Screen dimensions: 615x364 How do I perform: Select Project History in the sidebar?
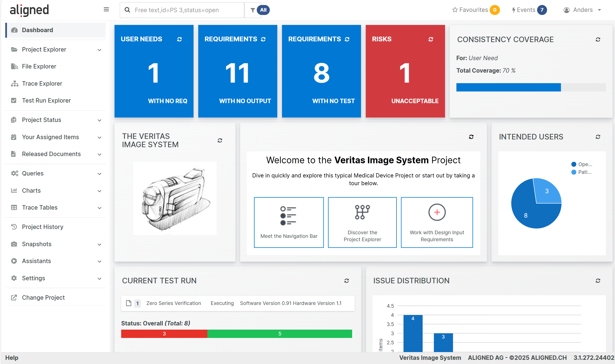click(x=43, y=227)
